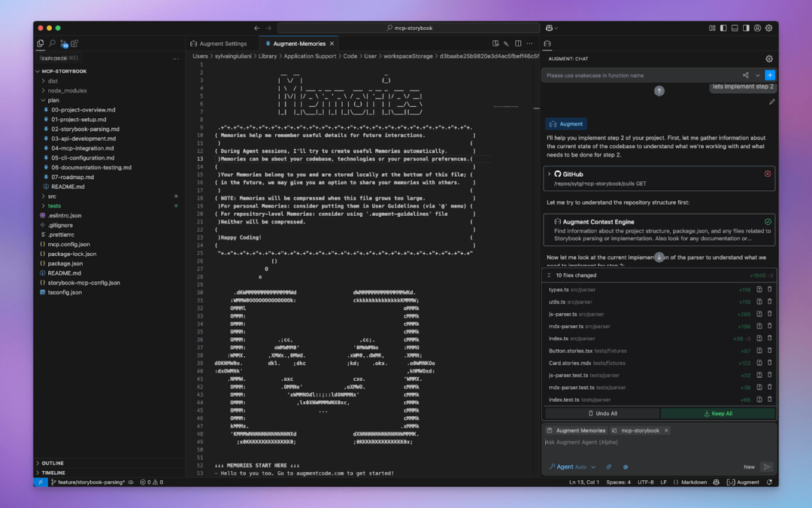The image size is (812, 508).
Task: Expand the src folder
Action: (x=52, y=196)
